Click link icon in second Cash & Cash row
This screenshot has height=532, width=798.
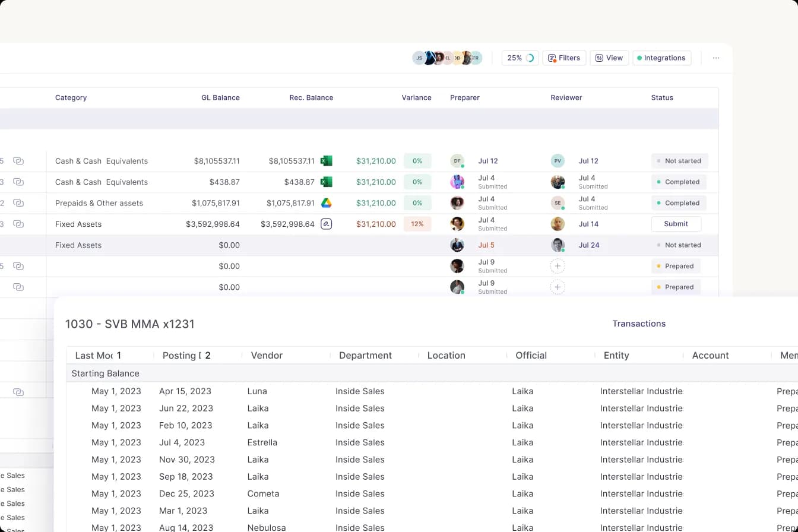pos(18,182)
